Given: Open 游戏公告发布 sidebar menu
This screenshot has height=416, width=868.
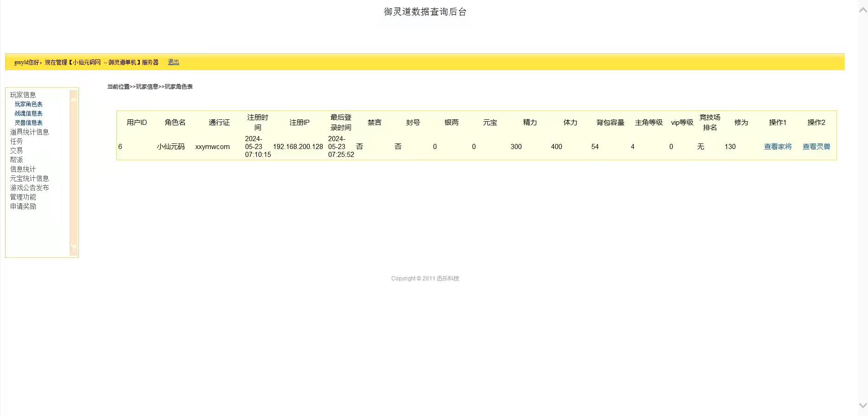Looking at the screenshot, I should click(29, 188).
